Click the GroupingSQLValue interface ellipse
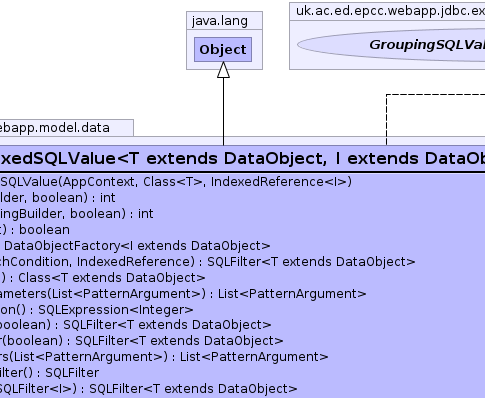The width and height of the screenshot is (485, 398). [391, 45]
